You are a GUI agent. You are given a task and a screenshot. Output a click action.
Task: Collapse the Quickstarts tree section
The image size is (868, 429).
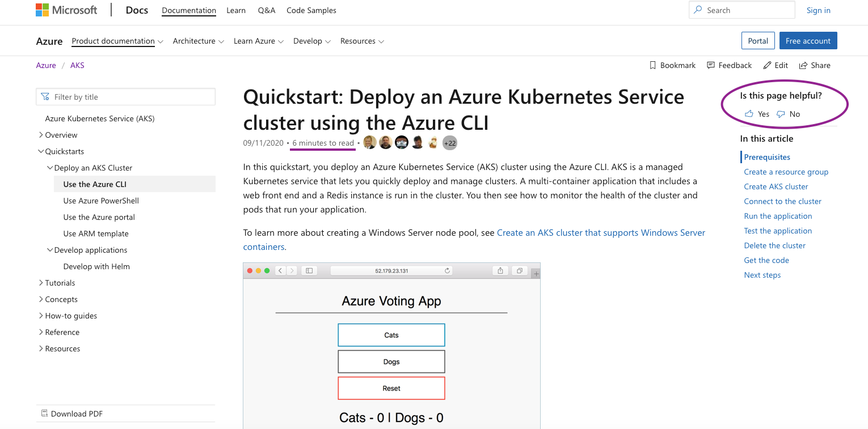pyautogui.click(x=41, y=151)
